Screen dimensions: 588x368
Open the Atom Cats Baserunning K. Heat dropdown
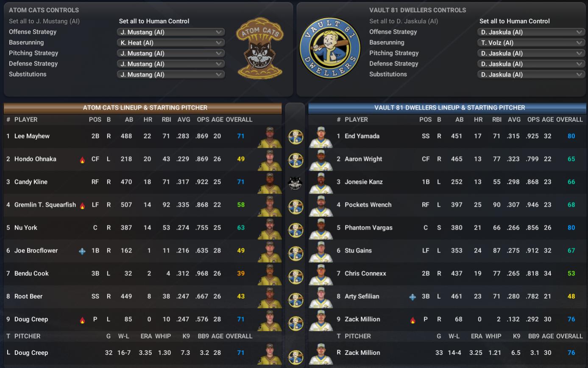point(171,42)
